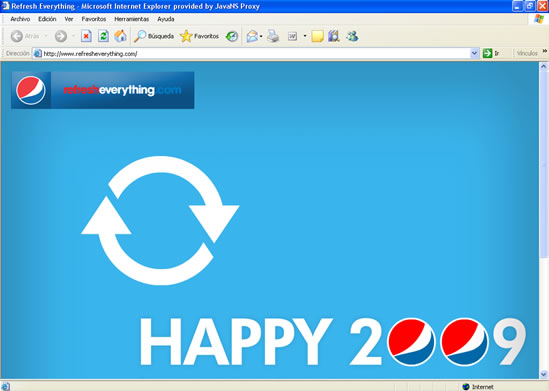Expand Back button history dropdown arrow
The height and width of the screenshot is (391, 549).
46,36
